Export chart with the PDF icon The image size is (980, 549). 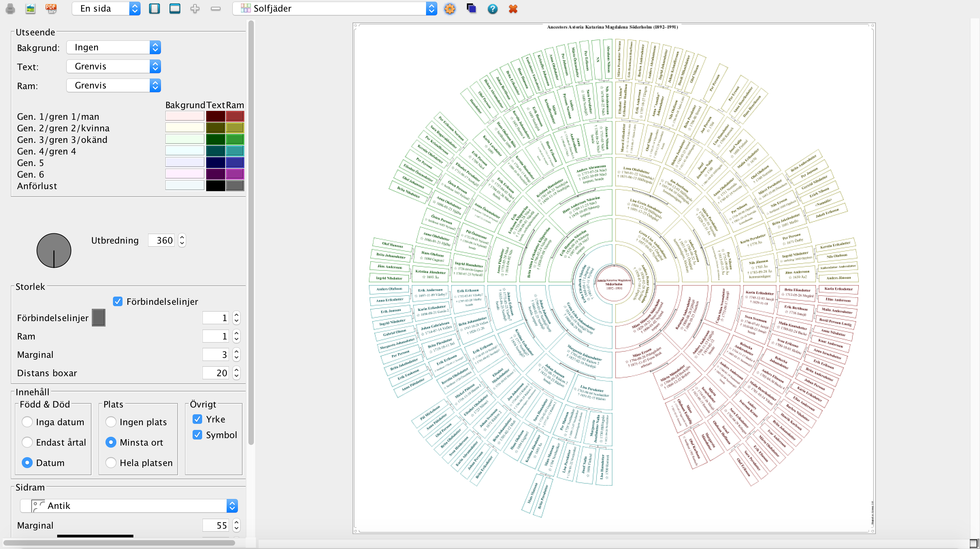tap(51, 9)
